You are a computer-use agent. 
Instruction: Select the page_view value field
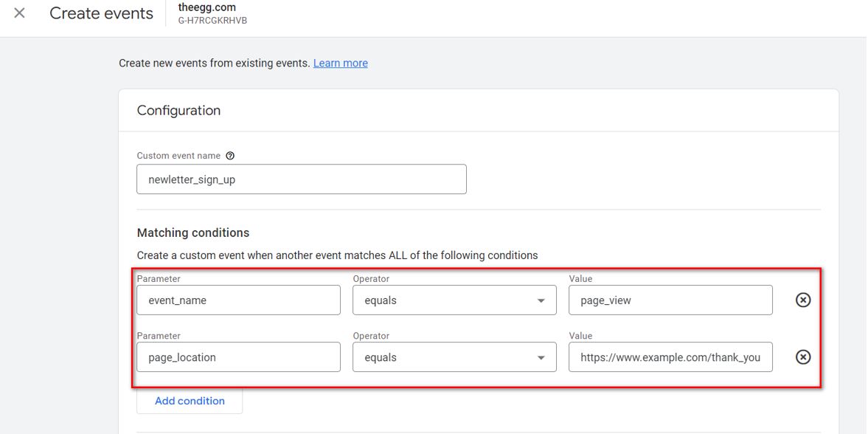pyautogui.click(x=670, y=300)
